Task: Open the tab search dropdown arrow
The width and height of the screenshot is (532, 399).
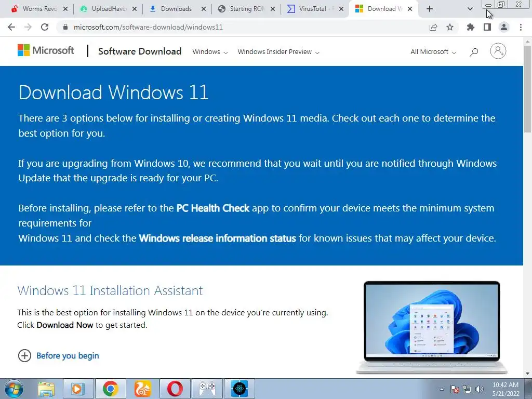Action: coord(470,9)
